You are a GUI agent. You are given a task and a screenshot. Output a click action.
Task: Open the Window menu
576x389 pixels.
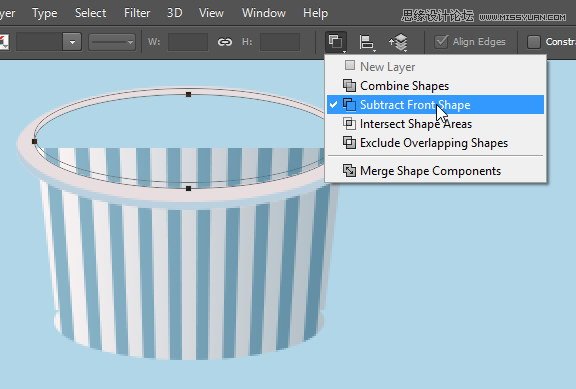point(264,13)
